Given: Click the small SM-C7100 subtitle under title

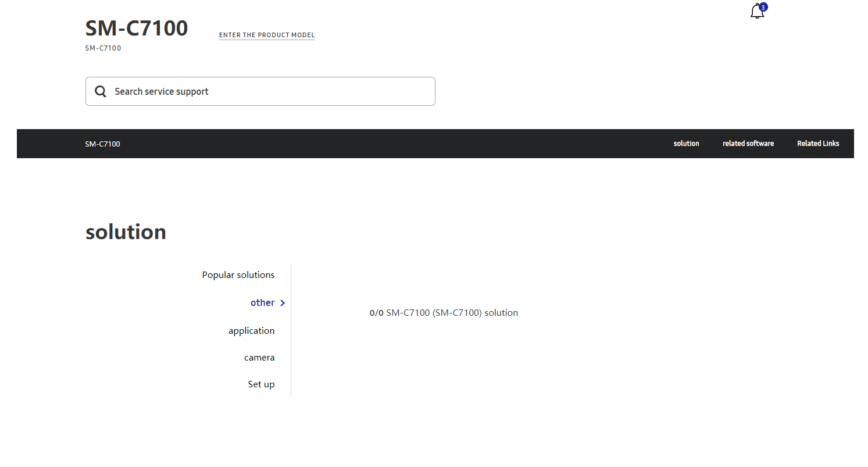Looking at the screenshot, I should point(103,48).
